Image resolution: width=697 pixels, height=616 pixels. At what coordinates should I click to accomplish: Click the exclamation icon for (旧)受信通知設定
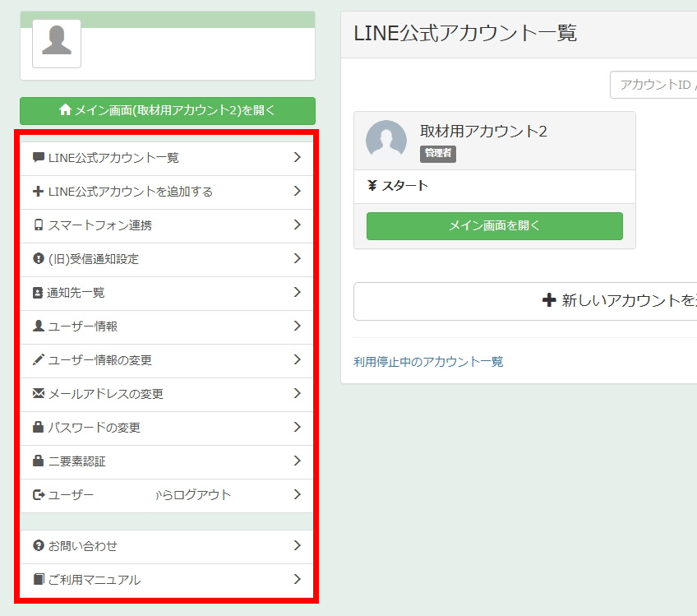click(38, 259)
